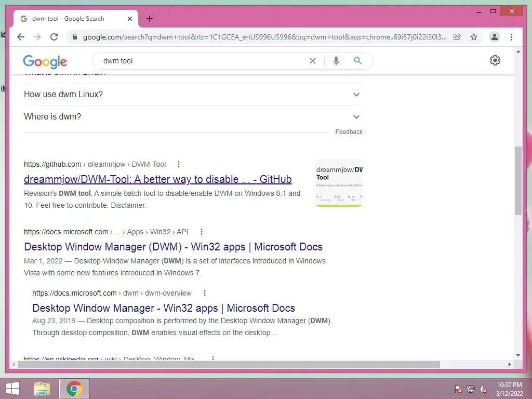Click the chevron beside How use dwm Linux

coord(356,95)
